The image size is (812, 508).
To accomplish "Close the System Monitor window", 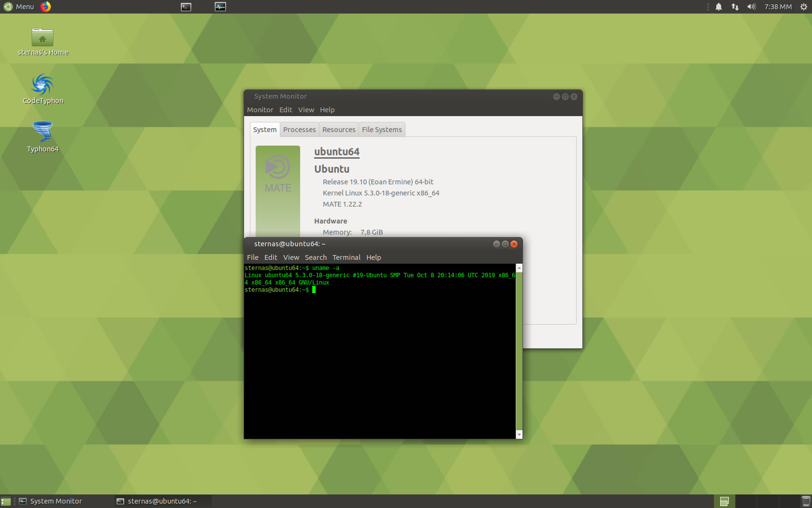I will coord(574,97).
